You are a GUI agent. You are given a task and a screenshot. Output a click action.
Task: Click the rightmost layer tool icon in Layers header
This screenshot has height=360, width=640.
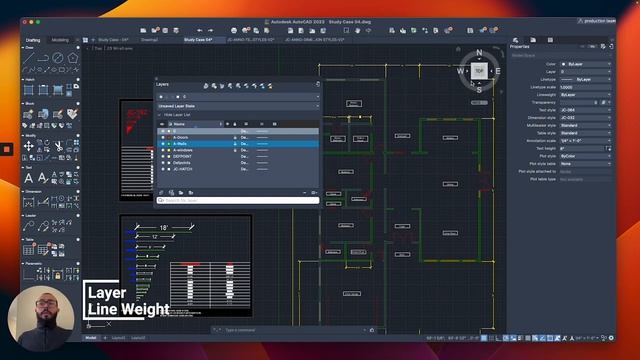[270, 86]
